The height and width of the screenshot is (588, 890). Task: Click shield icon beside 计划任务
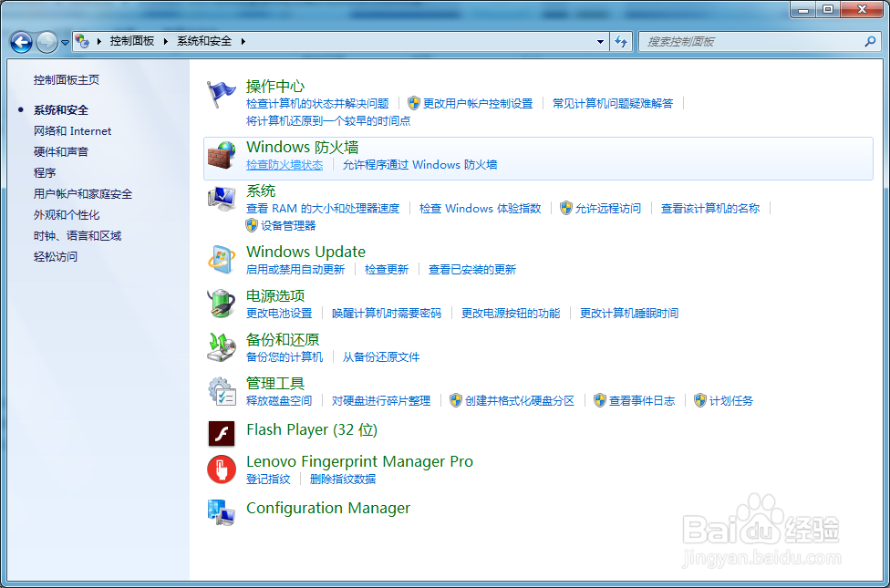700,401
